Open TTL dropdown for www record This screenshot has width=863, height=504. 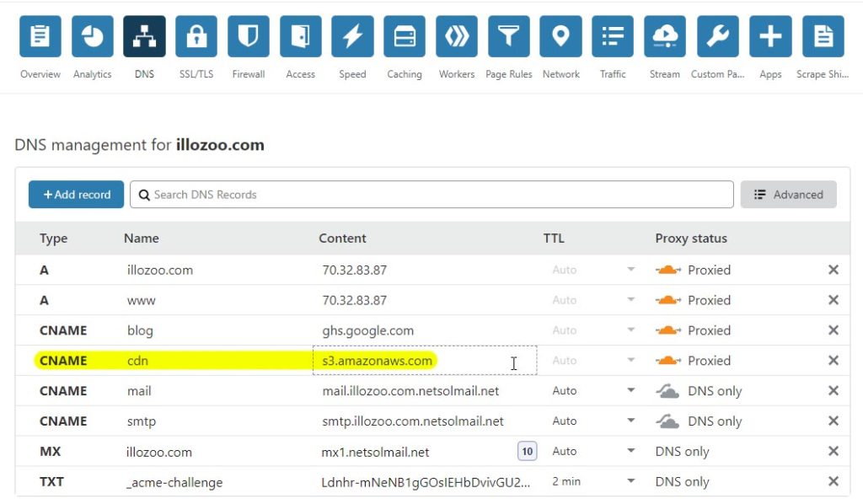pyautogui.click(x=630, y=300)
